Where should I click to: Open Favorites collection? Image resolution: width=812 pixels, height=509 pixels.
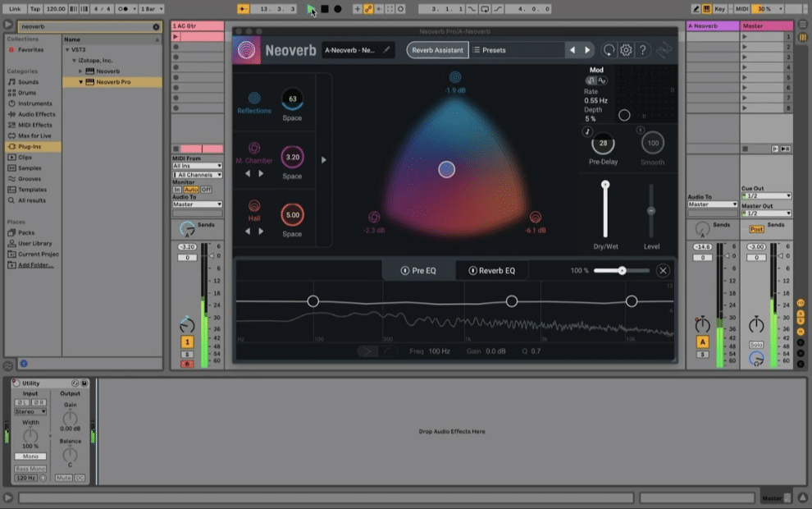click(x=30, y=50)
